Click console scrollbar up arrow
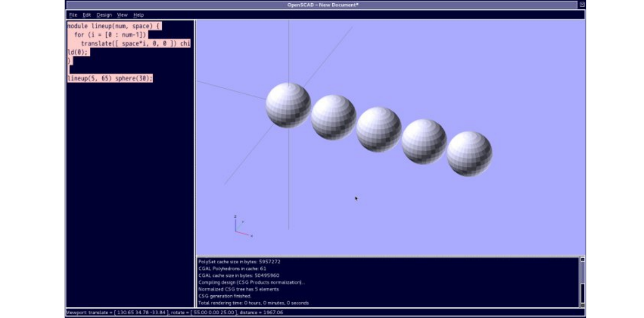The image size is (644, 318). (582, 259)
